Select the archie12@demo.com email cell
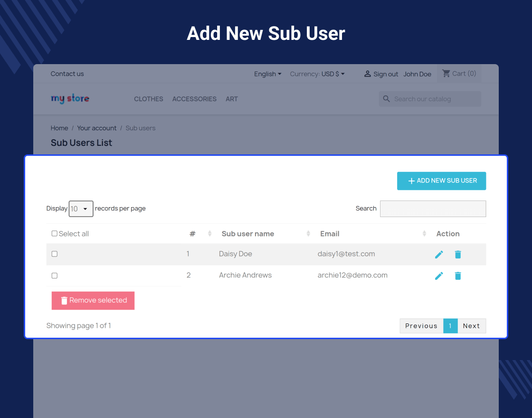Screen dimensions: 532x418 (x=352, y=275)
